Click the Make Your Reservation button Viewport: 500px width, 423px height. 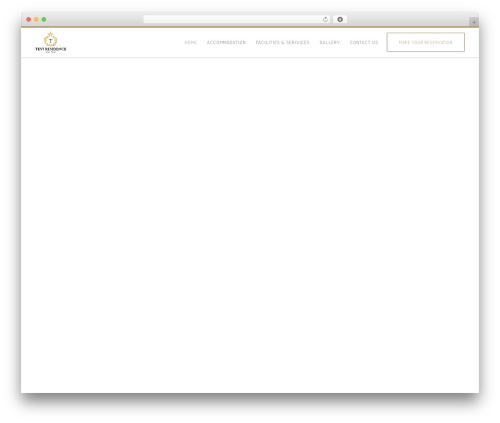click(x=426, y=42)
